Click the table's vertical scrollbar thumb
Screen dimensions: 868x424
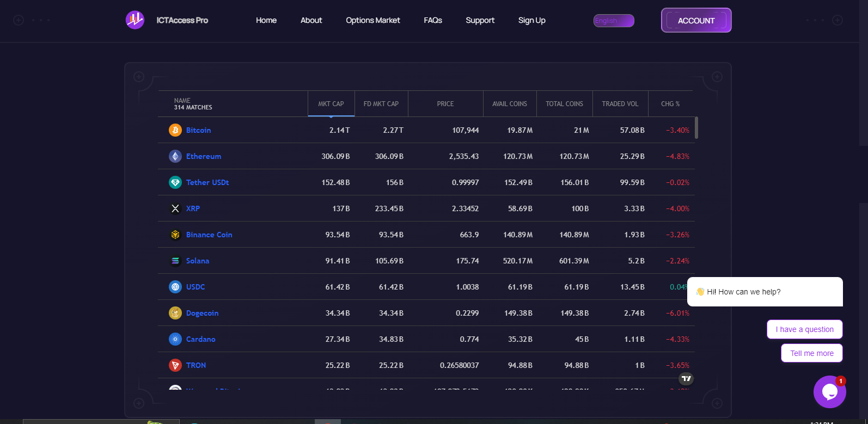(x=696, y=128)
